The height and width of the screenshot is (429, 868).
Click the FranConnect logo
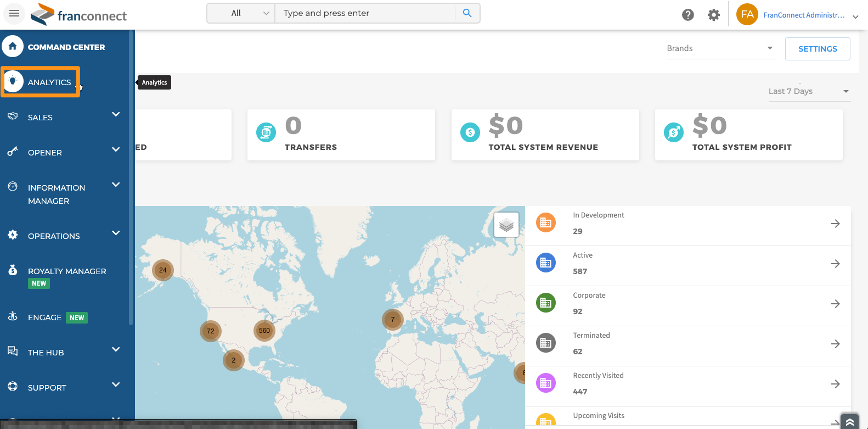pos(78,14)
